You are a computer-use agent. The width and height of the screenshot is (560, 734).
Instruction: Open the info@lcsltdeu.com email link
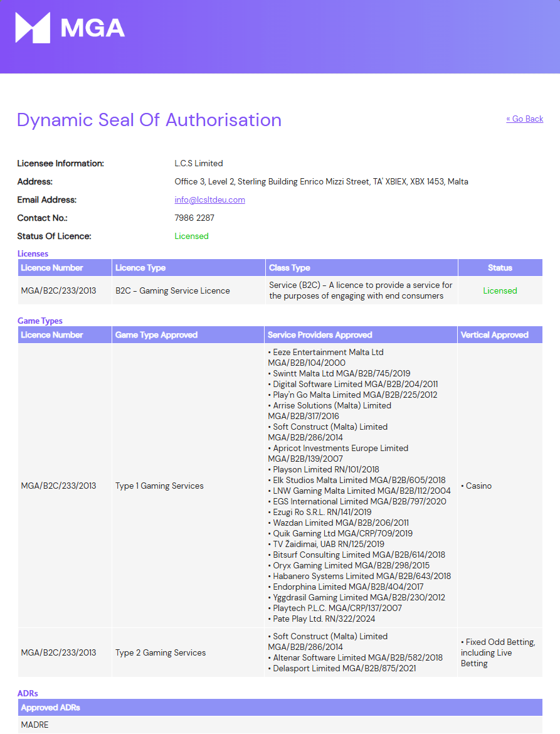click(209, 199)
